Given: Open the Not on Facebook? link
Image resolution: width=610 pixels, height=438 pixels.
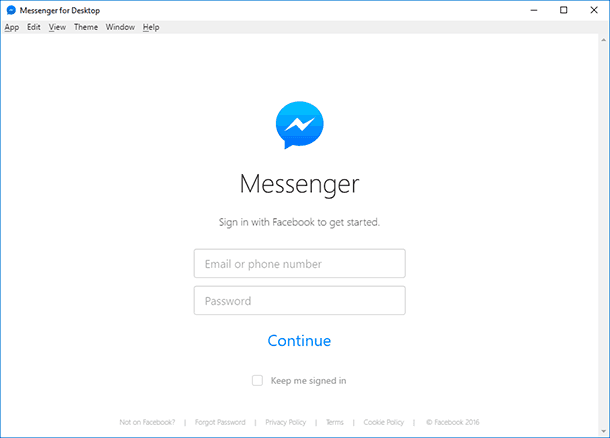Looking at the screenshot, I should pos(147,422).
